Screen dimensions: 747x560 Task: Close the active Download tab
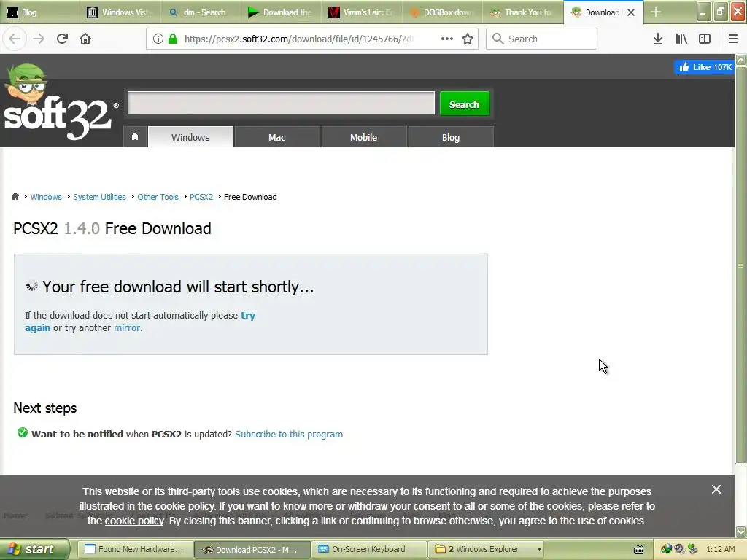tap(631, 12)
